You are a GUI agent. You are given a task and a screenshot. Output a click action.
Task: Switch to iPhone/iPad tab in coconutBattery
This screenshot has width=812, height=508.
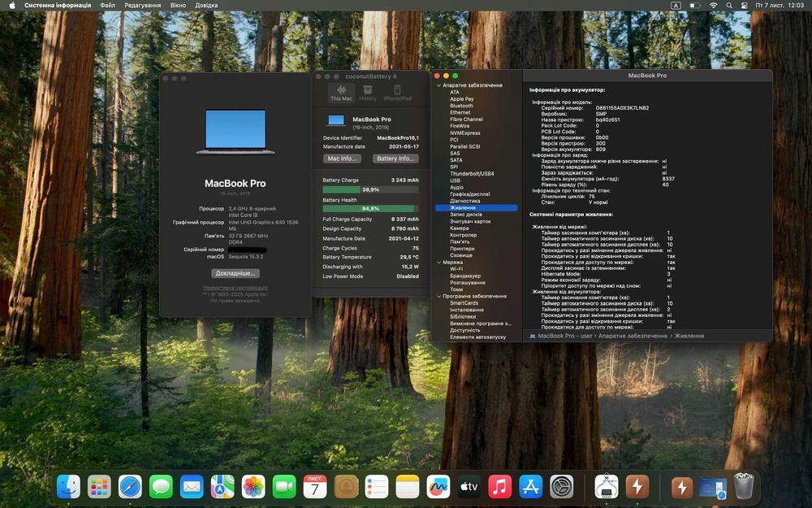tap(397, 93)
